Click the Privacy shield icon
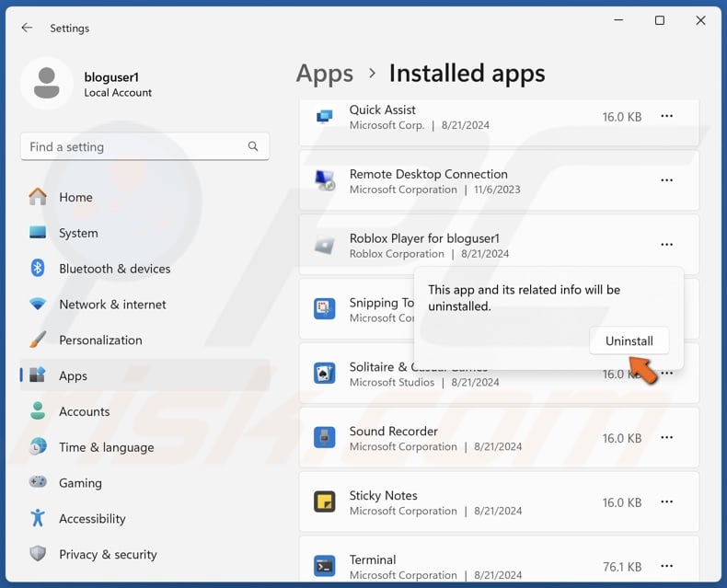Image resolution: width=727 pixels, height=588 pixels. coord(38,553)
